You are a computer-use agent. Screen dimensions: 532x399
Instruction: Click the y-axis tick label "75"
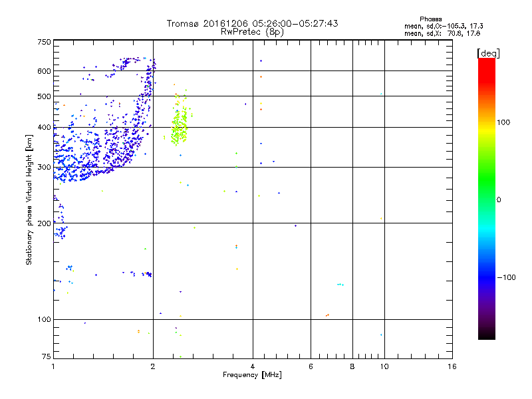(x=47, y=356)
